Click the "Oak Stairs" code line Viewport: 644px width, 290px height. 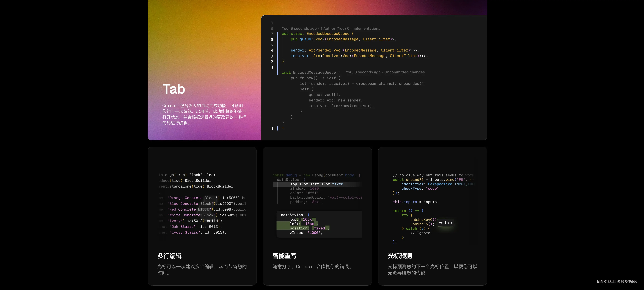click(190, 227)
